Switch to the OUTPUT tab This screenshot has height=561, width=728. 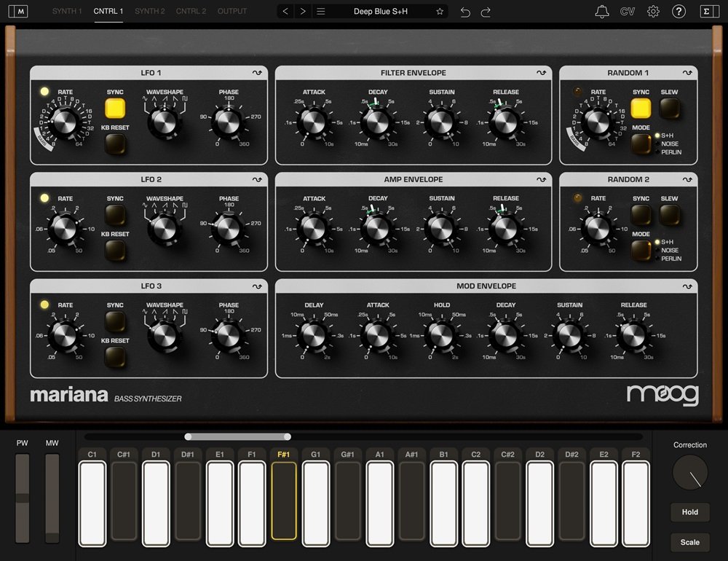[232, 12]
